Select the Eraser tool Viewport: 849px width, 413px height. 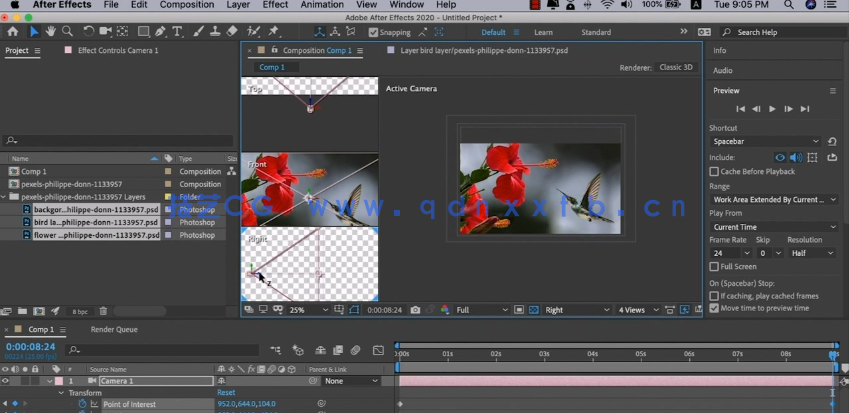coord(232,31)
